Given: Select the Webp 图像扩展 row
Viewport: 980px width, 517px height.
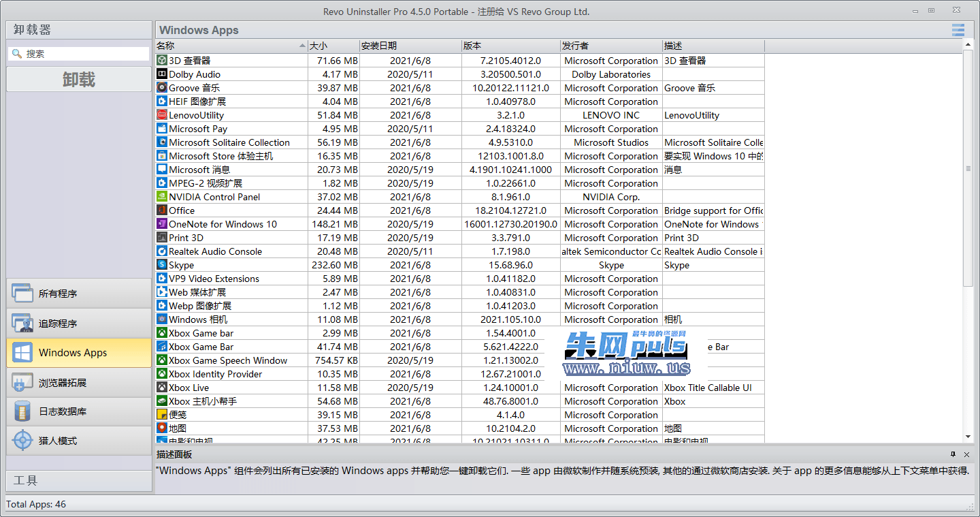Looking at the screenshot, I should [460, 306].
